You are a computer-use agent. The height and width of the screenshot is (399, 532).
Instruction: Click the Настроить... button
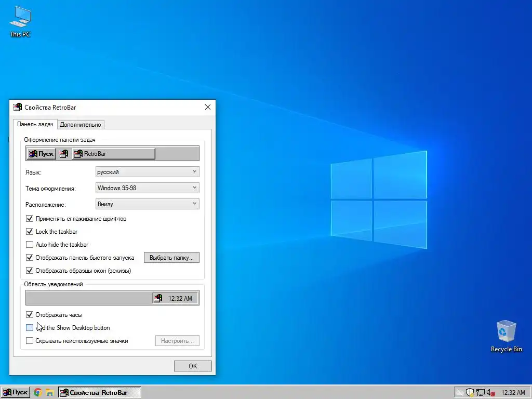point(178,341)
